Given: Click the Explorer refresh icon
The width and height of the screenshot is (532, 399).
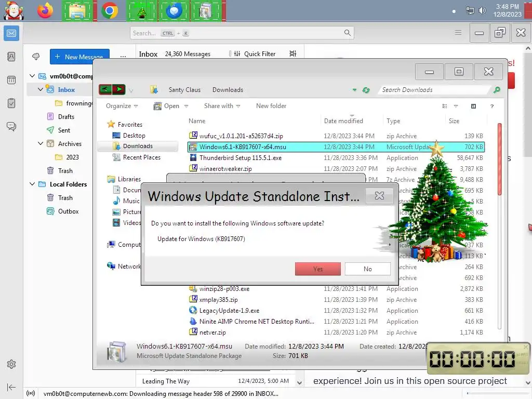Looking at the screenshot, I should (x=366, y=90).
